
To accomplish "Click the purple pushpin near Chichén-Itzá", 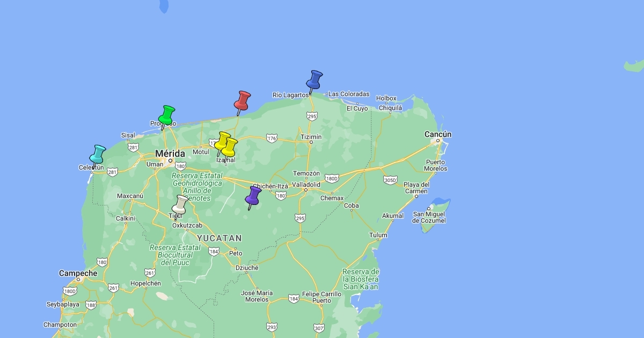I will pos(253,196).
